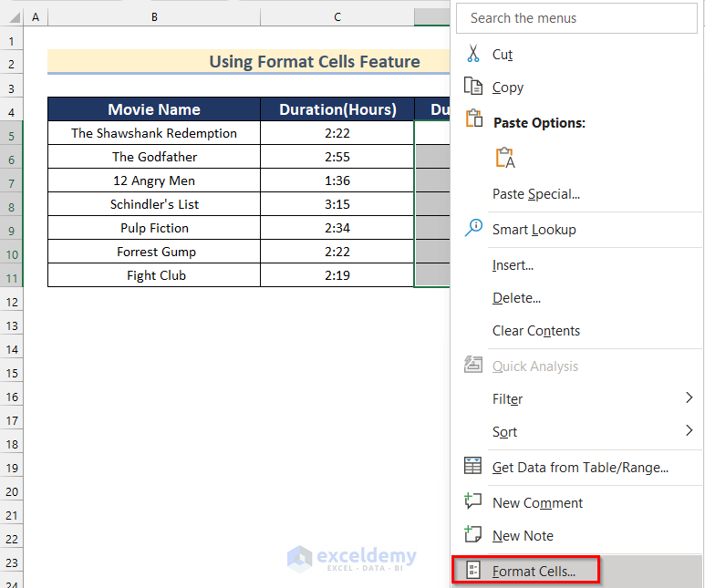This screenshot has height=588, width=705.
Task: Select Insert... in the context menu
Action: (x=513, y=265)
